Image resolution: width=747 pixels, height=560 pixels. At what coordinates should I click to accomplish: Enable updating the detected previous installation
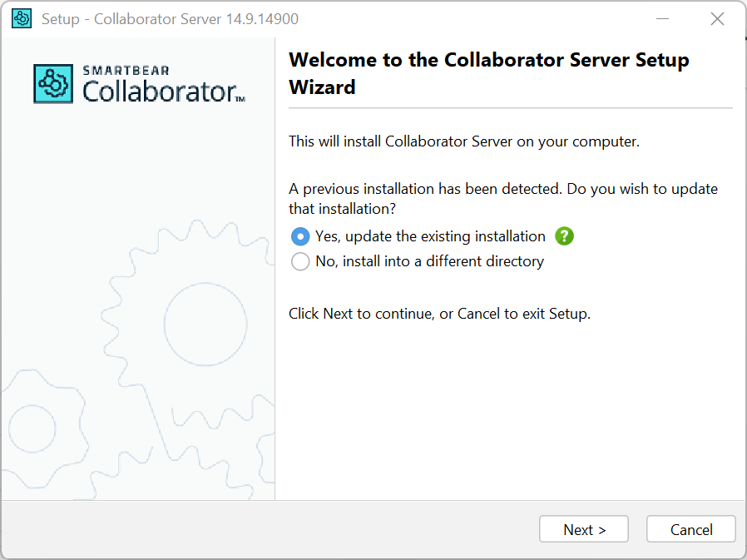tap(299, 236)
